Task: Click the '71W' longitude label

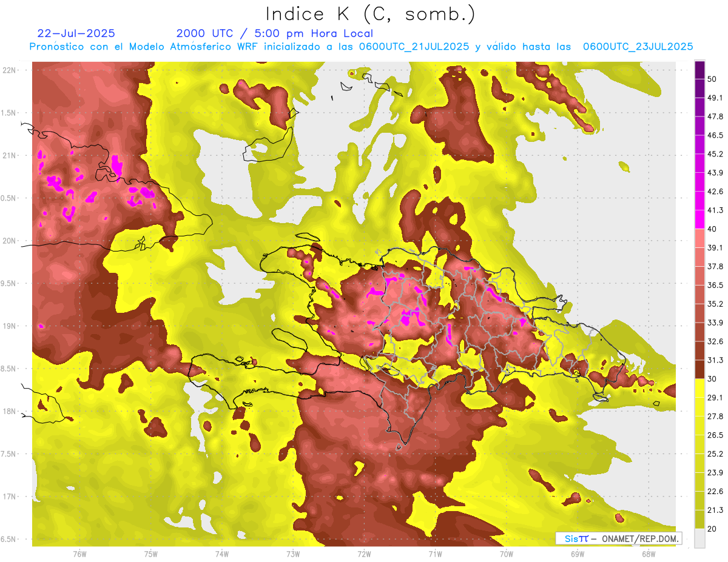Action: [435, 554]
